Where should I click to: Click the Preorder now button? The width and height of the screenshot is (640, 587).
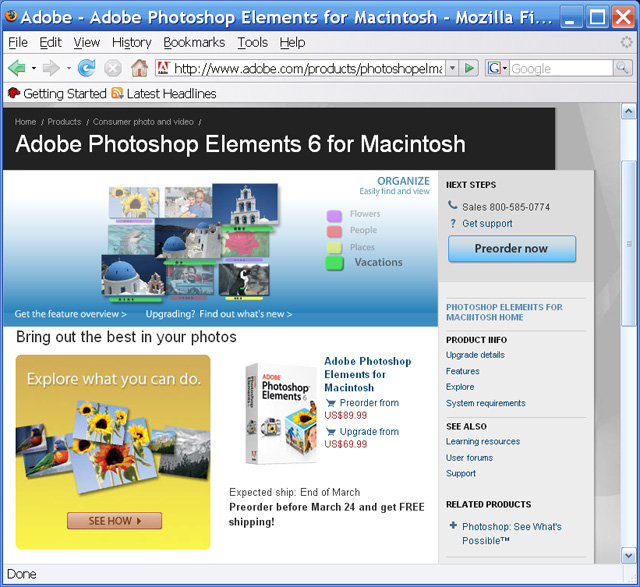[511, 249]
